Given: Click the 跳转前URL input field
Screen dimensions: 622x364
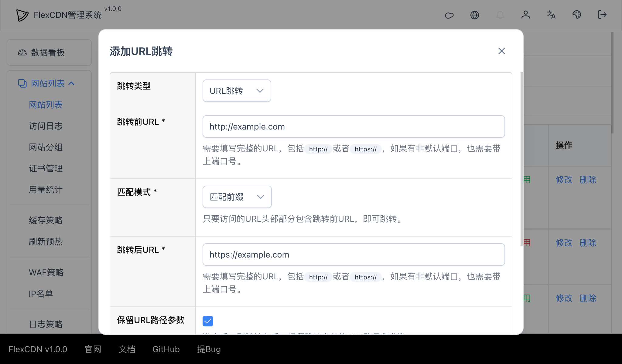Looking at the screenshot, I should [x=353, y=126].
